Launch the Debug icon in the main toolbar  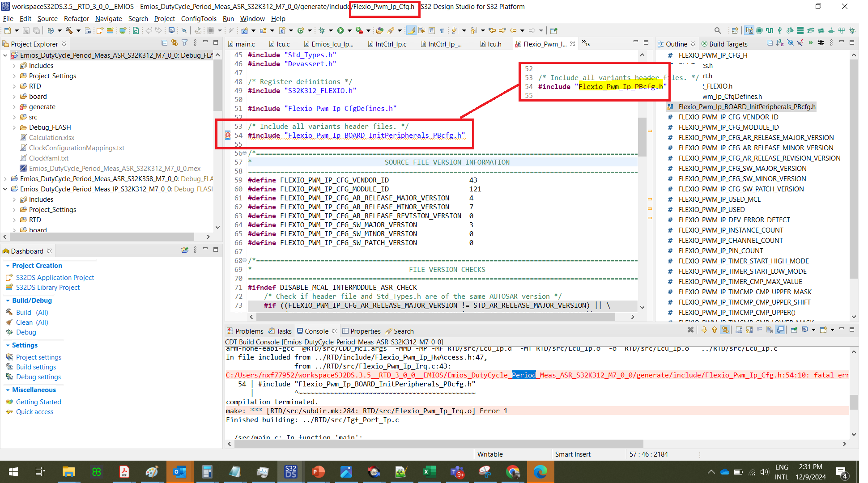pyautogui.click(x=322, y=30)
